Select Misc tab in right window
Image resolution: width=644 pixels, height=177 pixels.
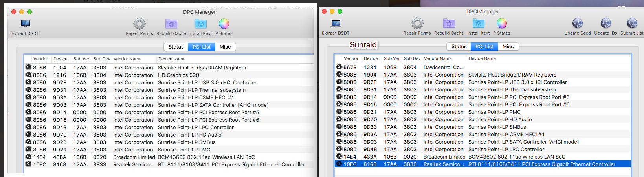(508, 46)
